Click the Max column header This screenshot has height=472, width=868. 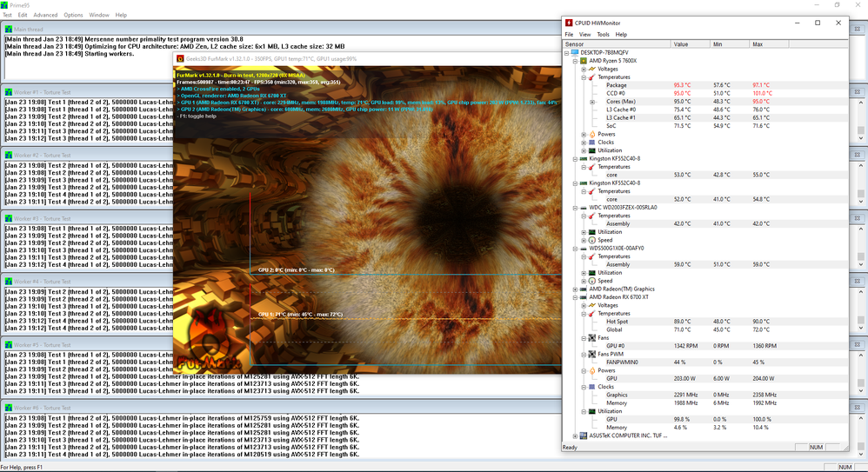pyautogui.click(x=769, y=44)
